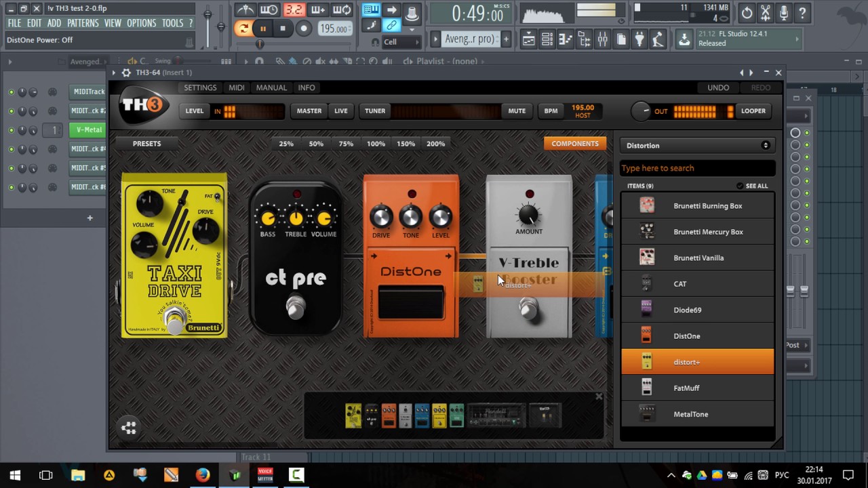This screenshot has width=868, height=488.
Task: Open the PRESETS panel
Action: pos(147,144)
